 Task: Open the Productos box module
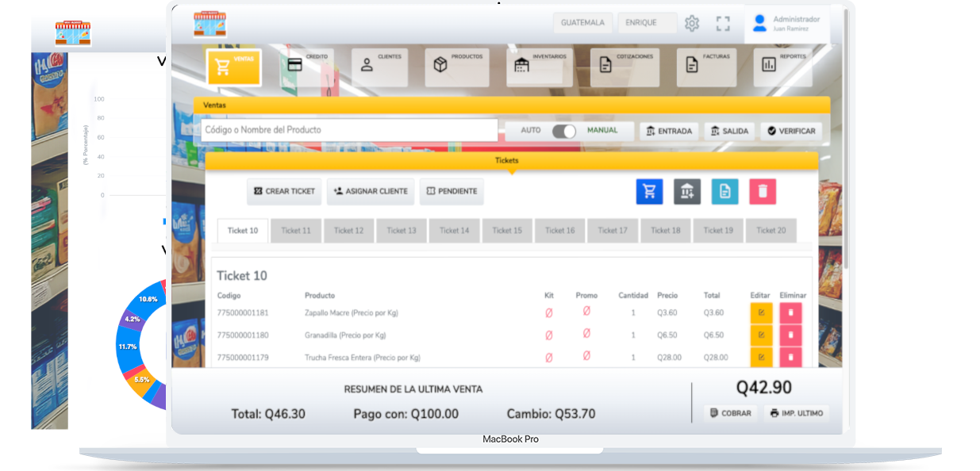tap(457, 67)
